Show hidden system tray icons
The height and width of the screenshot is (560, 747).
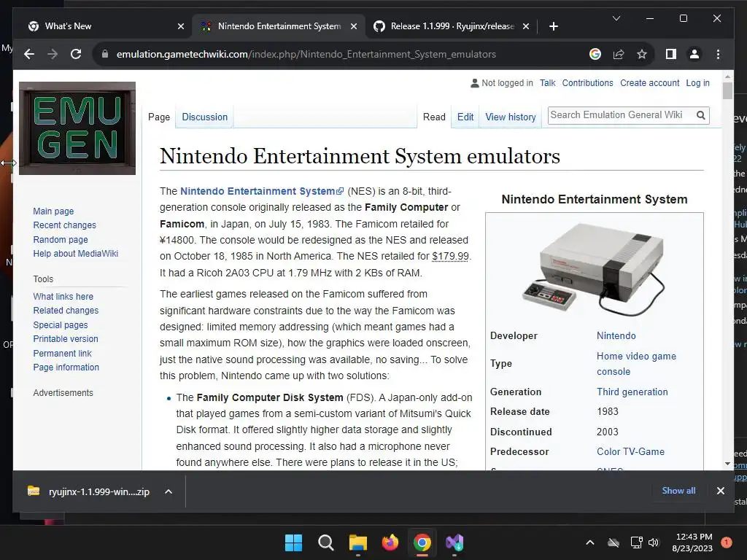click(x=589, y=542)
